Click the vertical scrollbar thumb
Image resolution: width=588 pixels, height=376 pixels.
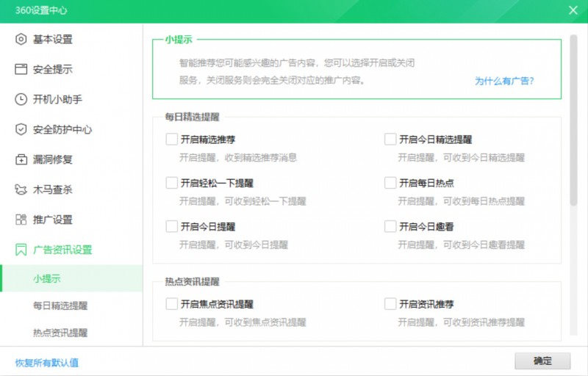(573, 120)
